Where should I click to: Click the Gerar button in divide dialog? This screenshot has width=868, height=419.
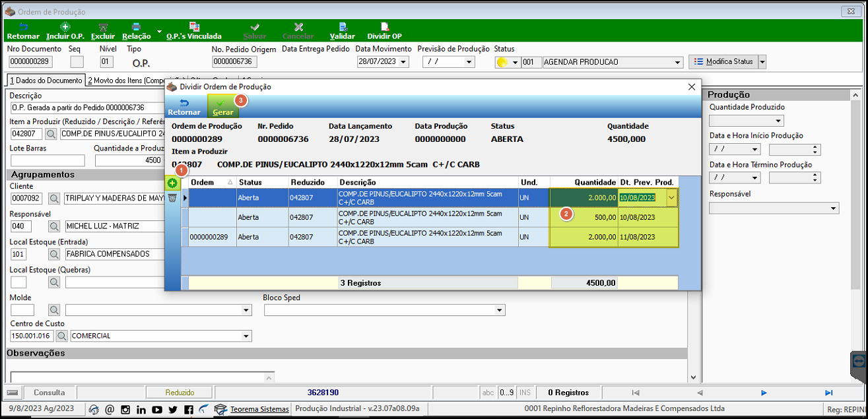click(x=222, y=106)
